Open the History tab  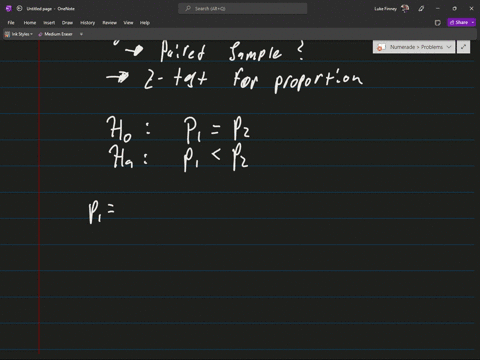point(87,23)
